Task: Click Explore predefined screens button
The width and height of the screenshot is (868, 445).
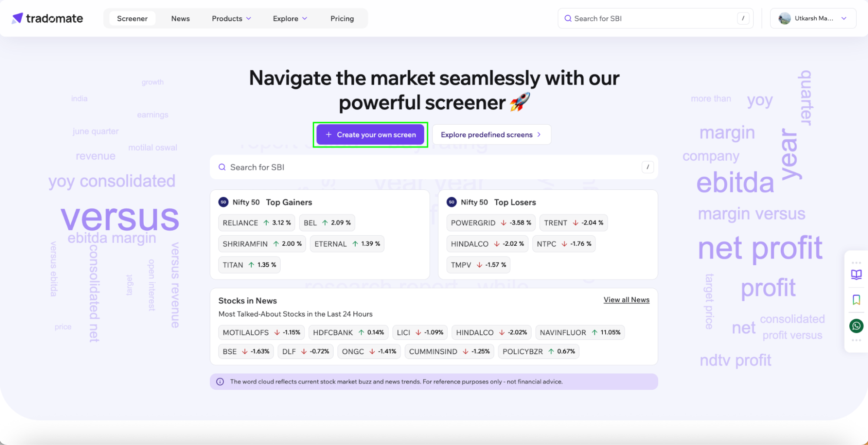Action: point(492,135)
